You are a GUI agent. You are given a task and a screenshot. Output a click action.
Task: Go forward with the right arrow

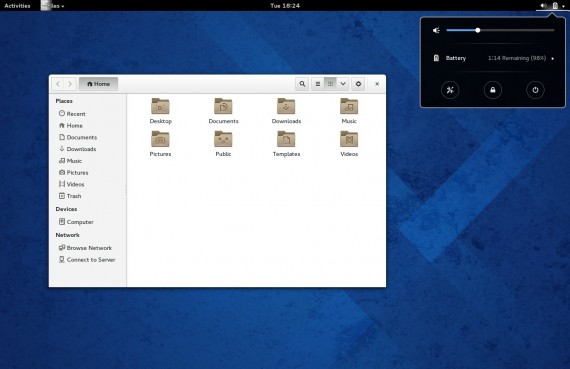[x=70, y=84]
